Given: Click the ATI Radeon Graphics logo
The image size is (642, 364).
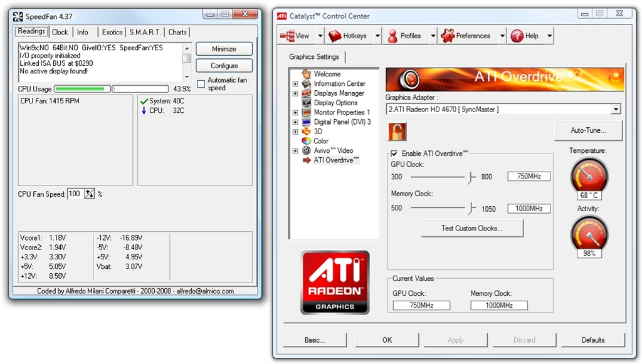Looking at the screenshot, I should [335, 283].
